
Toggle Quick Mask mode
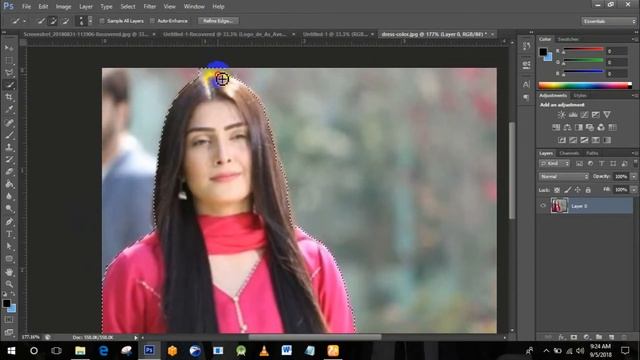(9, 320)
